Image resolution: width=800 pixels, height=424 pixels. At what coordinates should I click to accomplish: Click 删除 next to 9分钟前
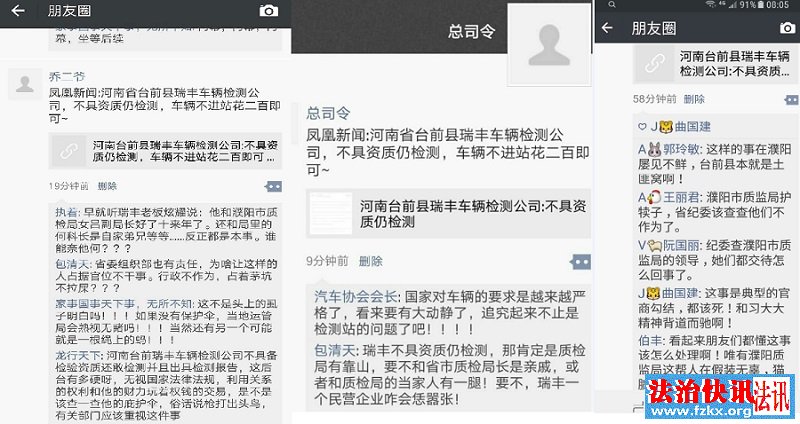pyautogui.click(x=370, y=261)
